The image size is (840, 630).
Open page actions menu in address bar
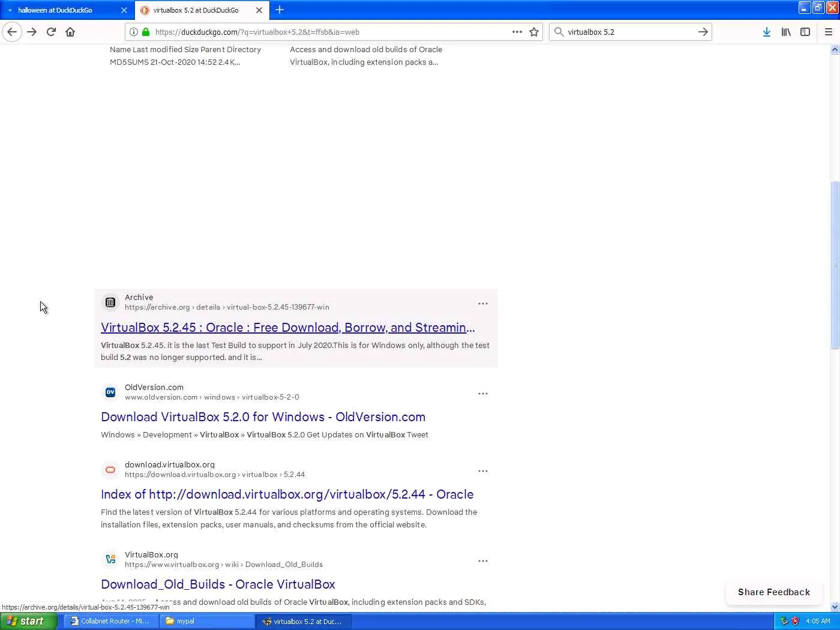coord(517,32)
